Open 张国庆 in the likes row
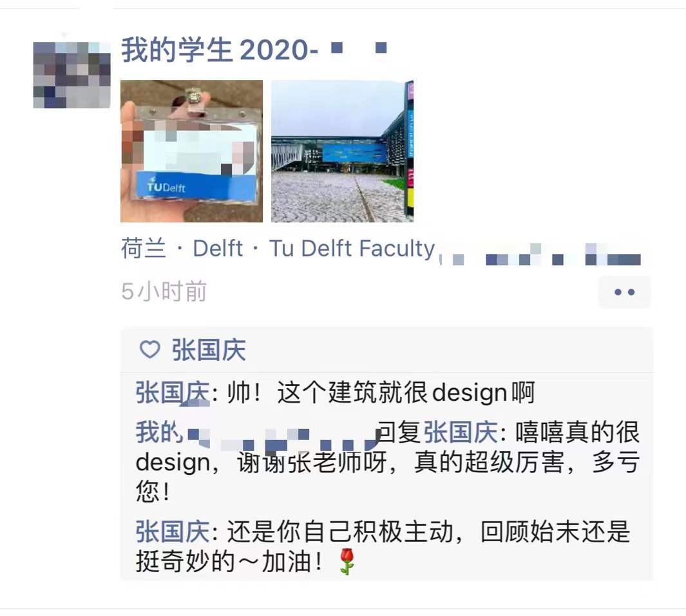686x616 pixels. click(x=209, y=350)
